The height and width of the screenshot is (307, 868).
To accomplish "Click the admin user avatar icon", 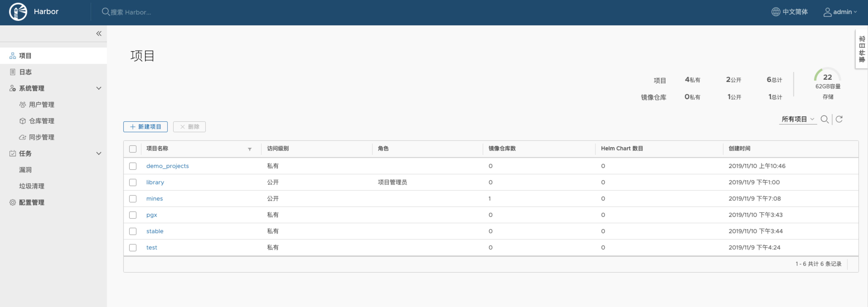I will coord(827,12).
